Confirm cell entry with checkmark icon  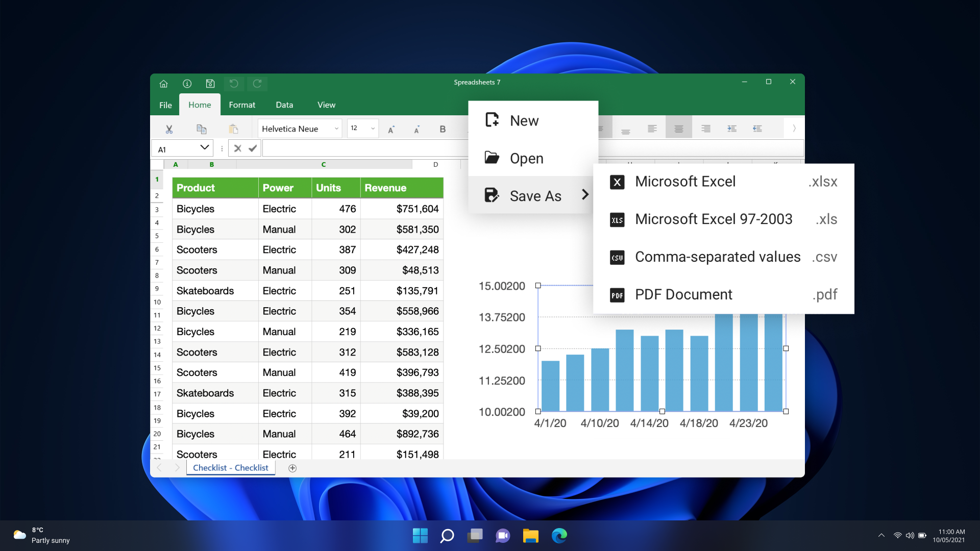(253, 148)
